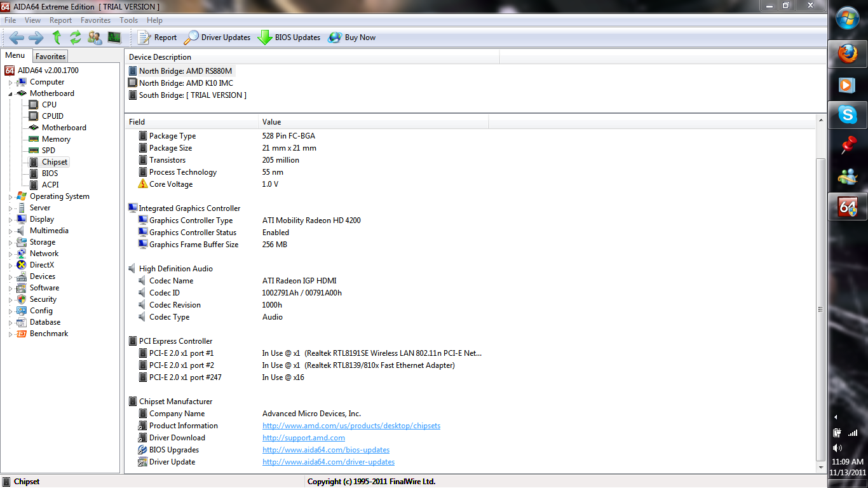
Task: Switch to the Menu tab
Action: click(15, 56)
